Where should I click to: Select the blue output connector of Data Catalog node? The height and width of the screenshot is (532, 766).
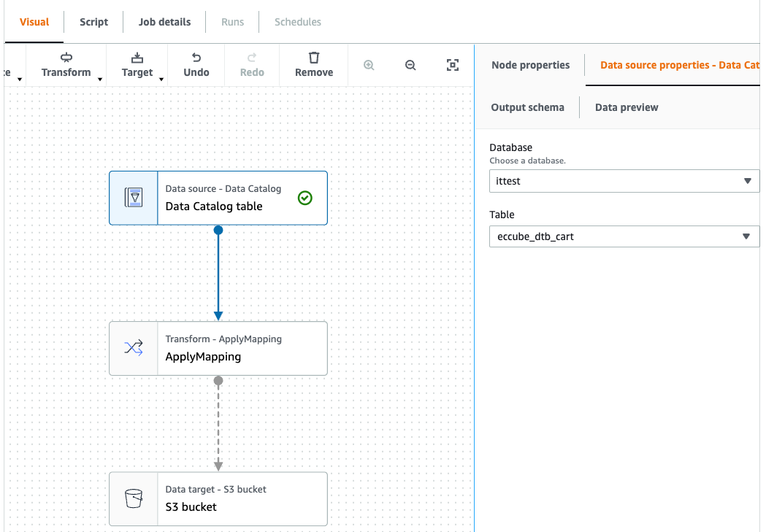coord(218,230)
